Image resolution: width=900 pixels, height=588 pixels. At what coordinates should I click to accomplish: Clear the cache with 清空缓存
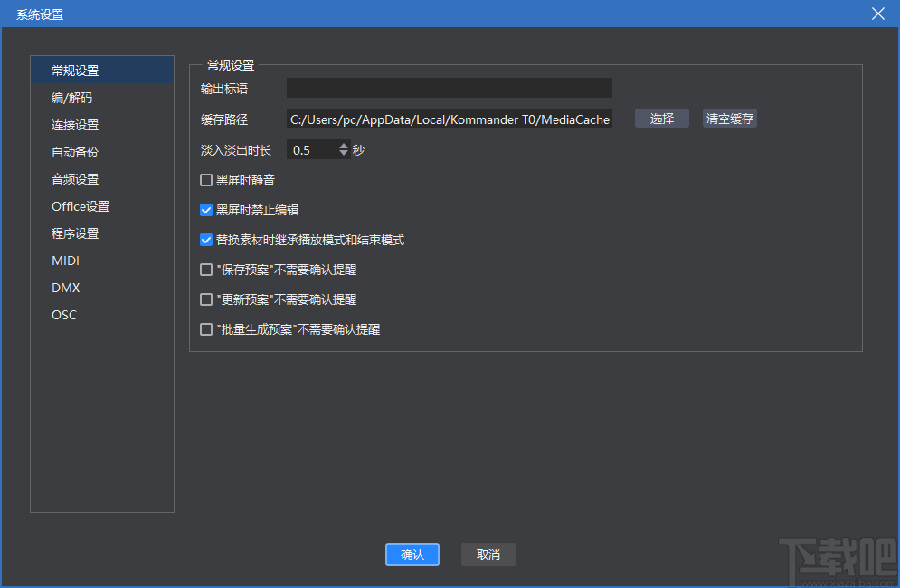coord(729,119)
